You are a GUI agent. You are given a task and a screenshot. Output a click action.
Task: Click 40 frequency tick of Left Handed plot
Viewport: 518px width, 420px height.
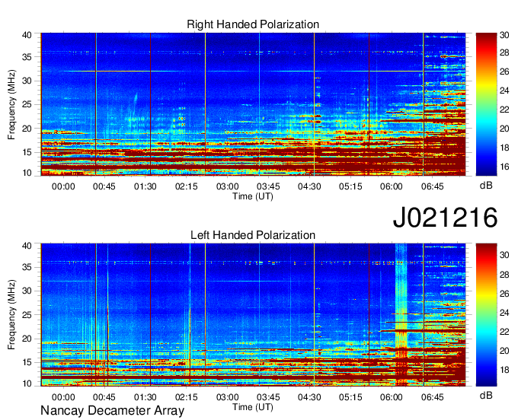tap(27, 246)
